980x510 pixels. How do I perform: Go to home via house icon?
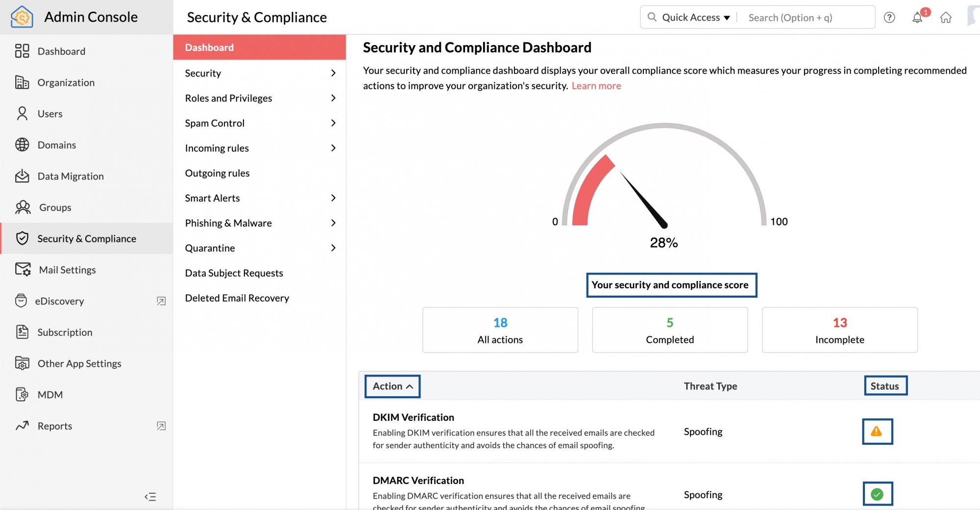946,18
